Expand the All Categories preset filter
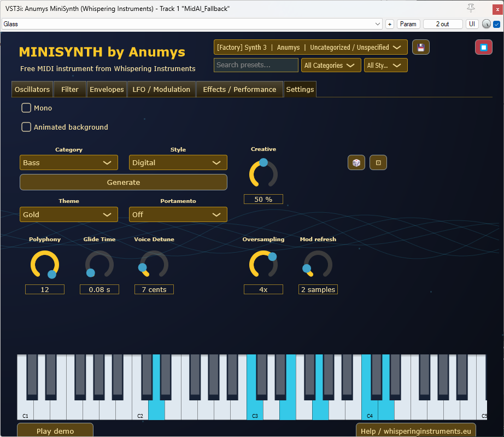The image size is (504, 437). [331, 65]
